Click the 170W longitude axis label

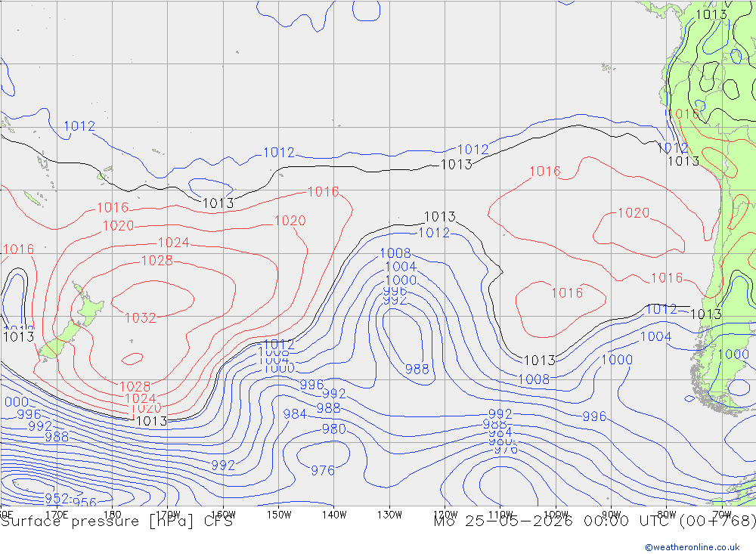(x=169, y=515)
